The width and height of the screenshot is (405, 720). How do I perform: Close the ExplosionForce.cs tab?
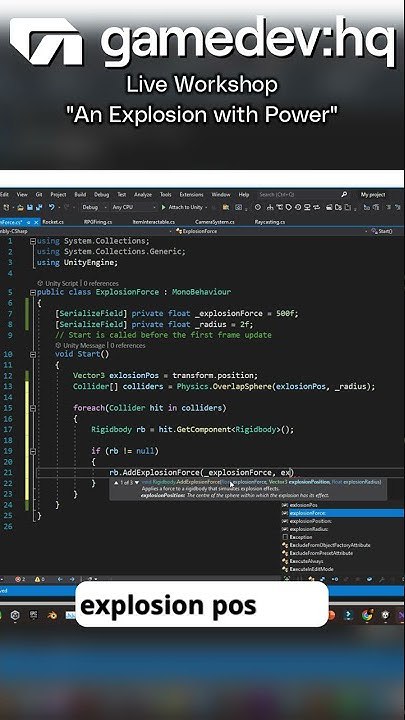point(37,222)
